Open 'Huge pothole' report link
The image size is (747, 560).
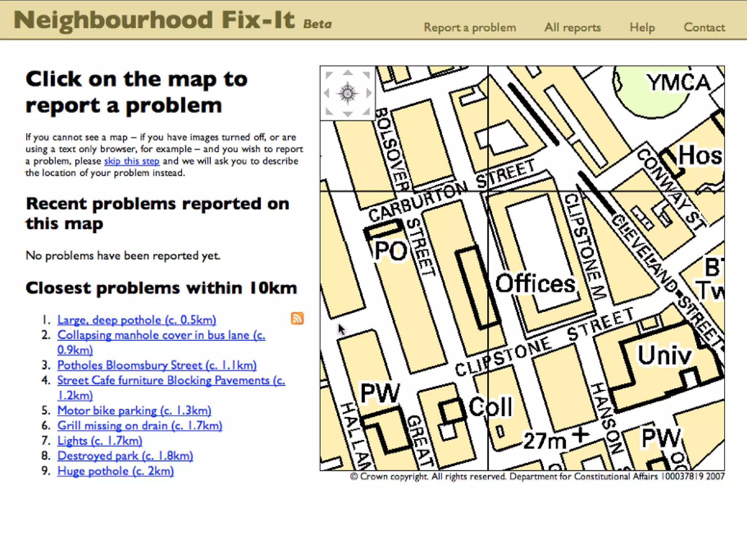(x=115, y=471)
